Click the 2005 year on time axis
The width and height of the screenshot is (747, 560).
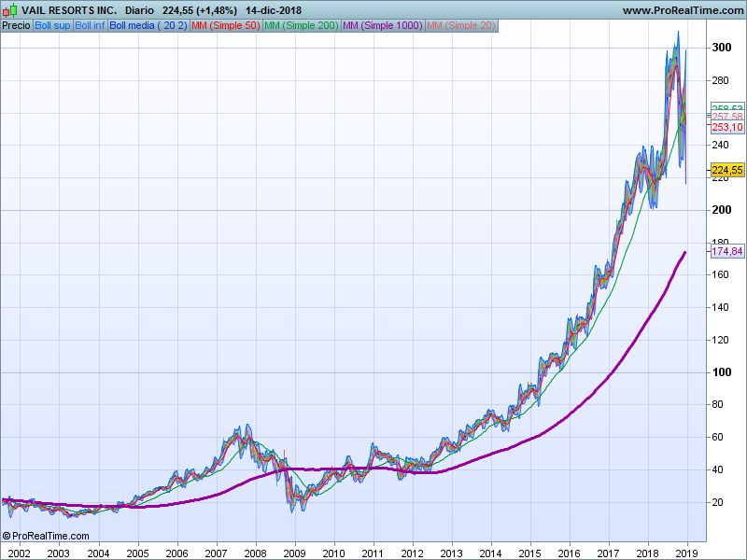point(137,553)
